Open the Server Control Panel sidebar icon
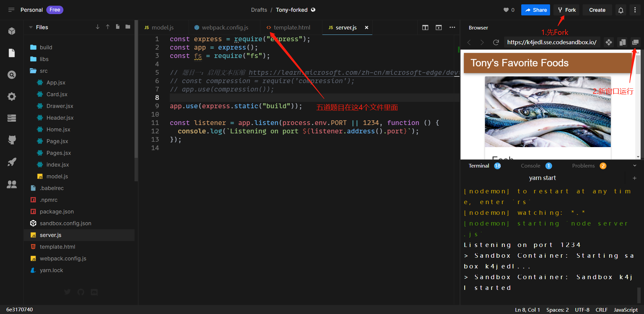Viewport: 644px width, 314px height. [12, 118]
